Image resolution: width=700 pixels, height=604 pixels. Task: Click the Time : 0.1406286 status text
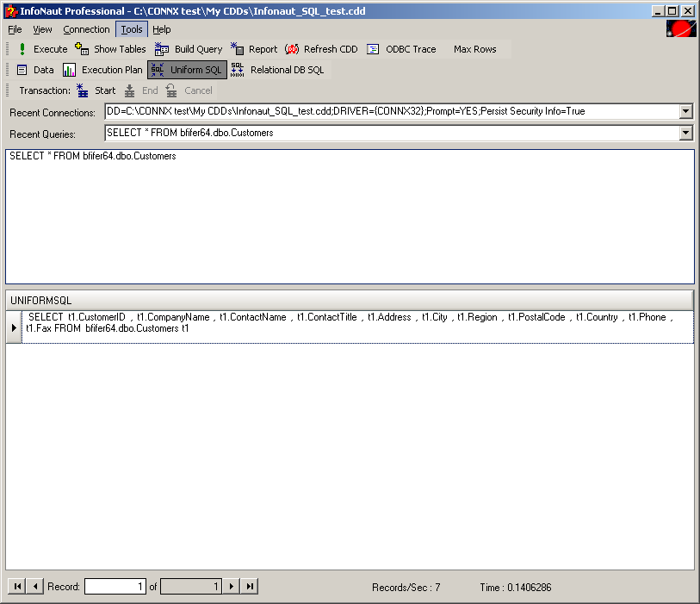pos(516,587)
